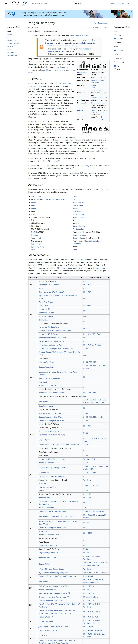Edit the Video games section
This screenshot has width=138, height=644.
pos(49,255)
